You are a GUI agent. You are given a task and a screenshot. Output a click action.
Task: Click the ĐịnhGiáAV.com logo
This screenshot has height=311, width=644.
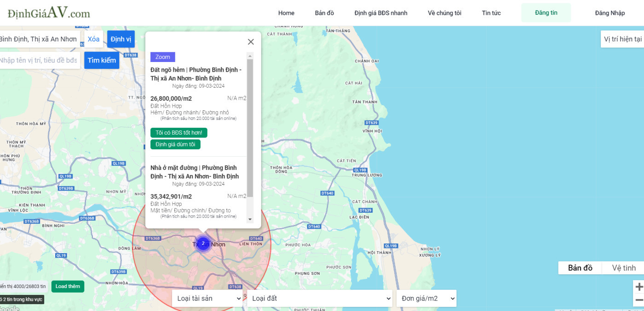[49, 13]
